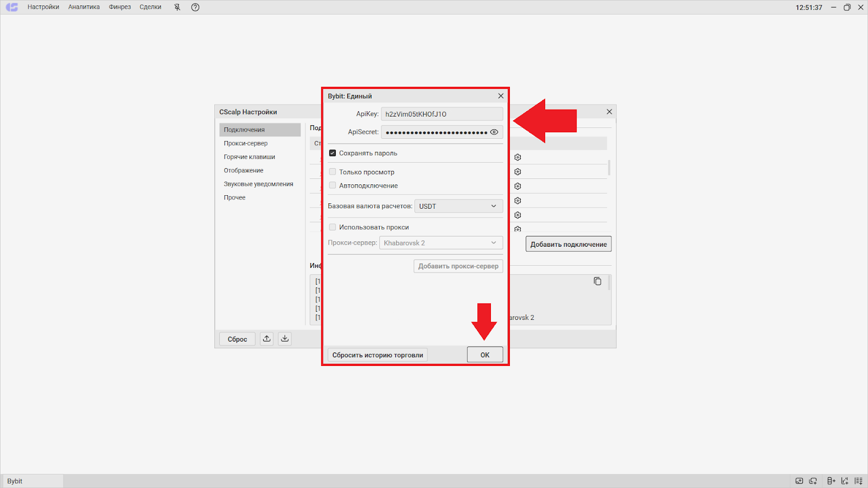Toggle the pin window icon
Viewport: 868px width, 488px height.
(177, 7)
